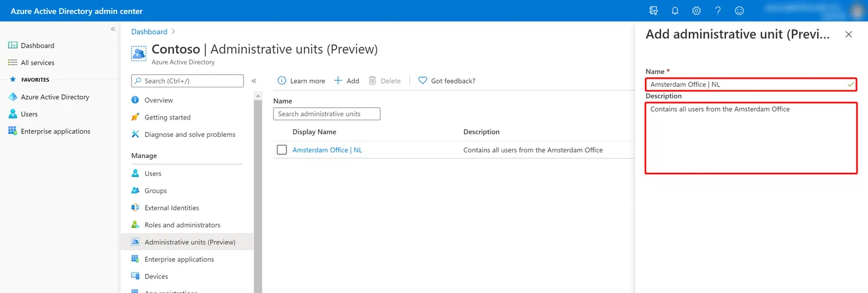Click the Users favorite icon
Viewport: 868px width, 293px height.
(x=12, y=114)
